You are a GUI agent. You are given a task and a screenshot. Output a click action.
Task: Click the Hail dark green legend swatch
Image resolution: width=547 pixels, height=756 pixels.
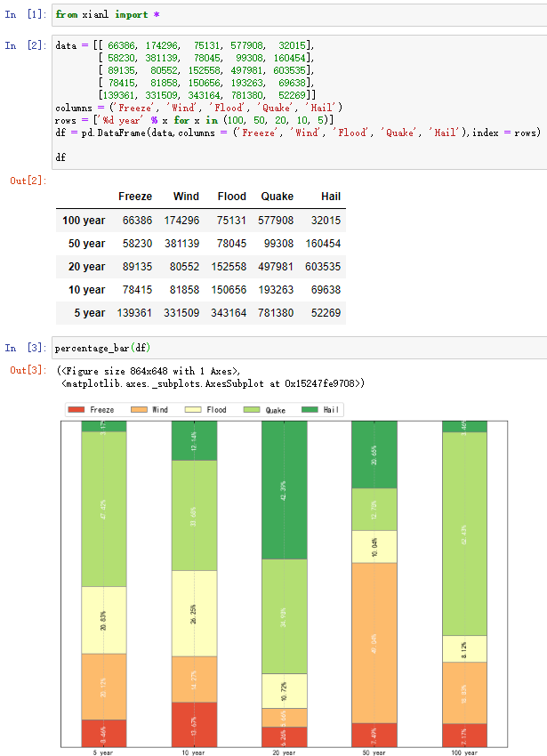[x=310, y=410]
